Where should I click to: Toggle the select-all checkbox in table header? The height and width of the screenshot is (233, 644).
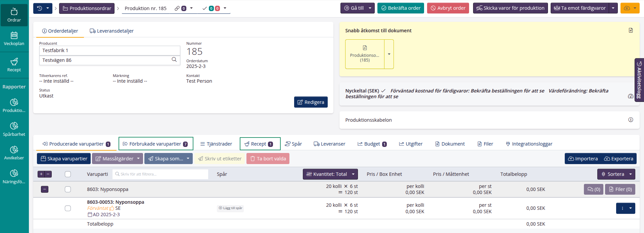coord(68,174)
